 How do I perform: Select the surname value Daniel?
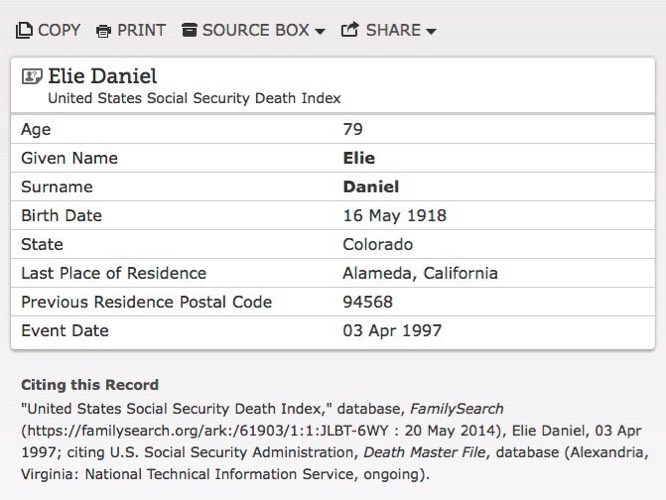pyautogui.click(x=370, y=187)
